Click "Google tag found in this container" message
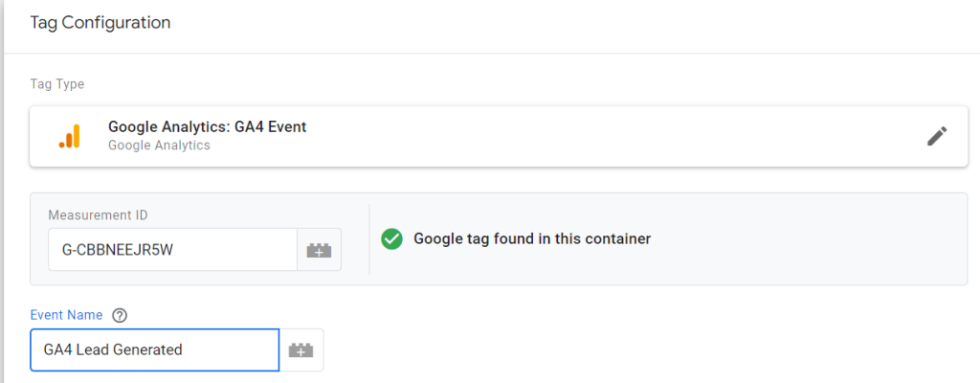Image resolution: width=980 pixels, height=383 pixels. [x=532, y=238]
